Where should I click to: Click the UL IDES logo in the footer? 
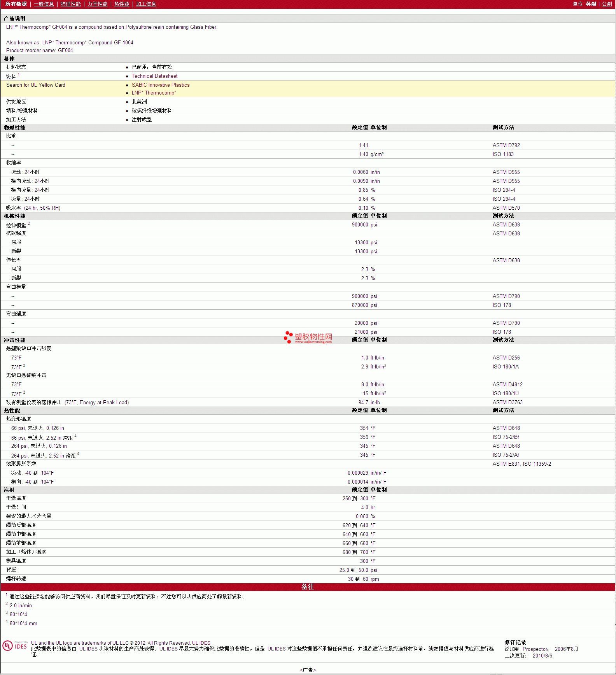pos(15,646)
